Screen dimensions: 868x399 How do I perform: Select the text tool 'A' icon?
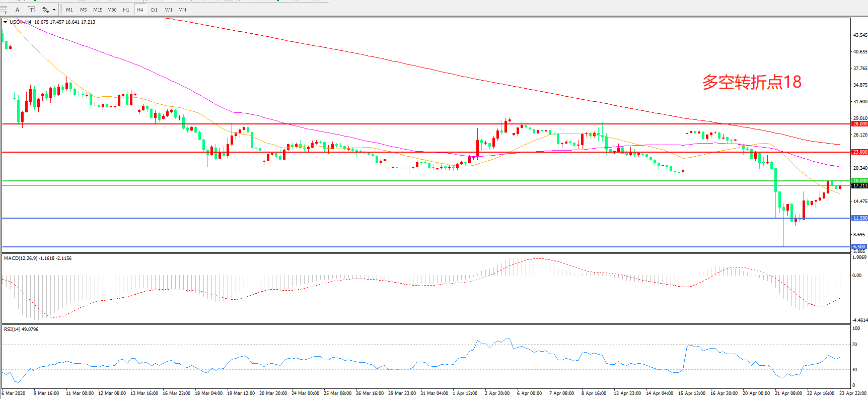[x=18, y=10]
